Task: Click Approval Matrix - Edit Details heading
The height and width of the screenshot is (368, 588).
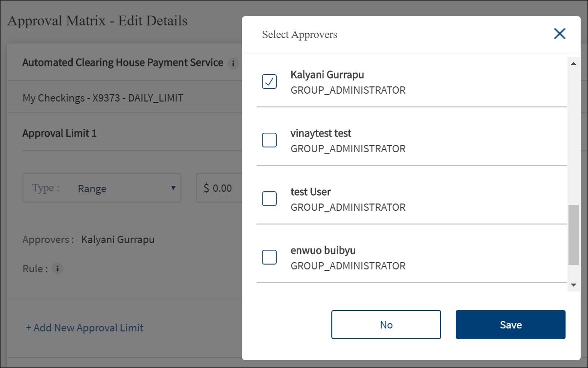Action: pos(98,21)
